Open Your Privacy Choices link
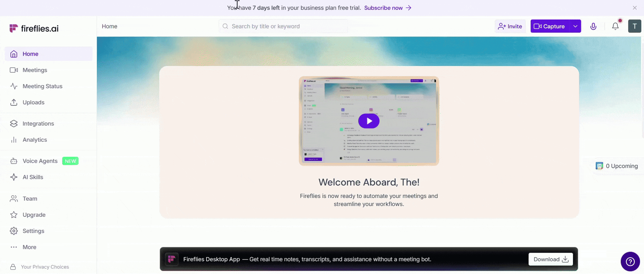The width and height of the screenshot is (644, 274). pyautogui.click(x=45, y=267)
